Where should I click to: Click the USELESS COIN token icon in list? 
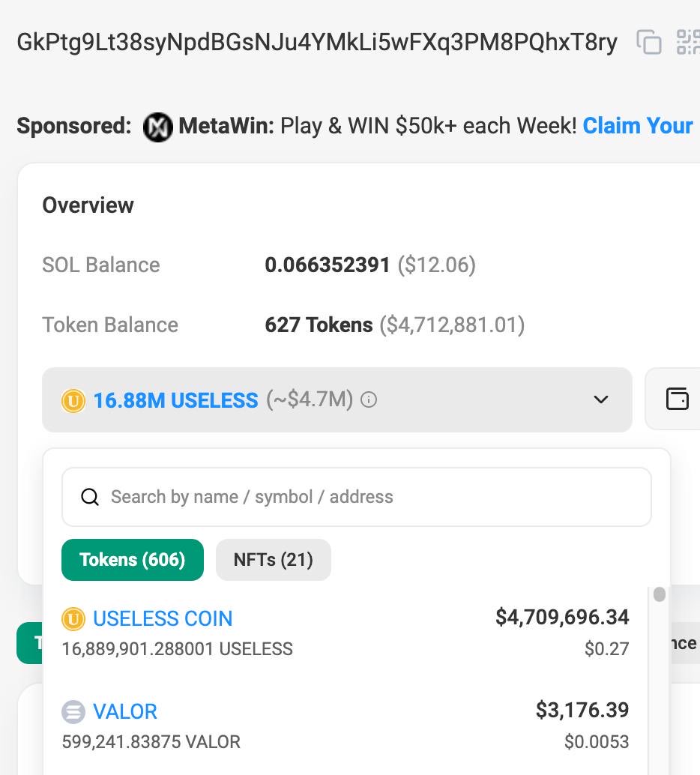click(x=73, y=619)
